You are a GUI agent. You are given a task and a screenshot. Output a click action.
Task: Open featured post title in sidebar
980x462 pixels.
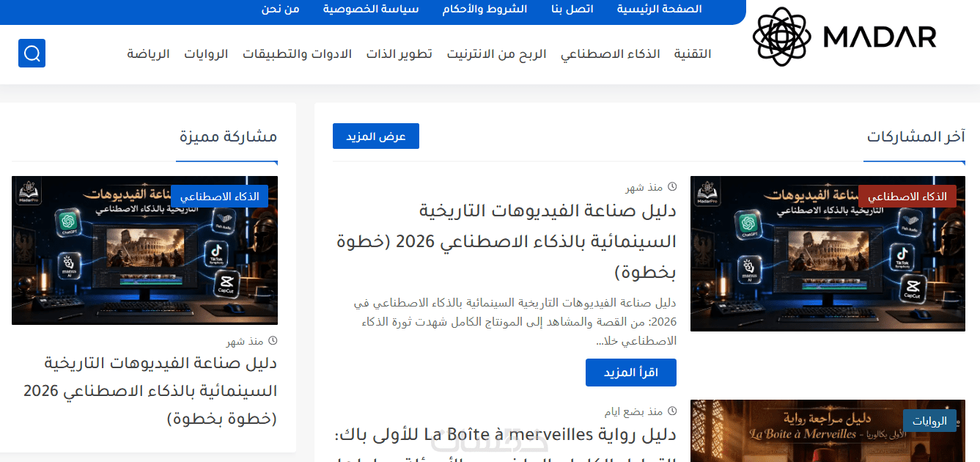pyautogui.click(x=150, y=391)
